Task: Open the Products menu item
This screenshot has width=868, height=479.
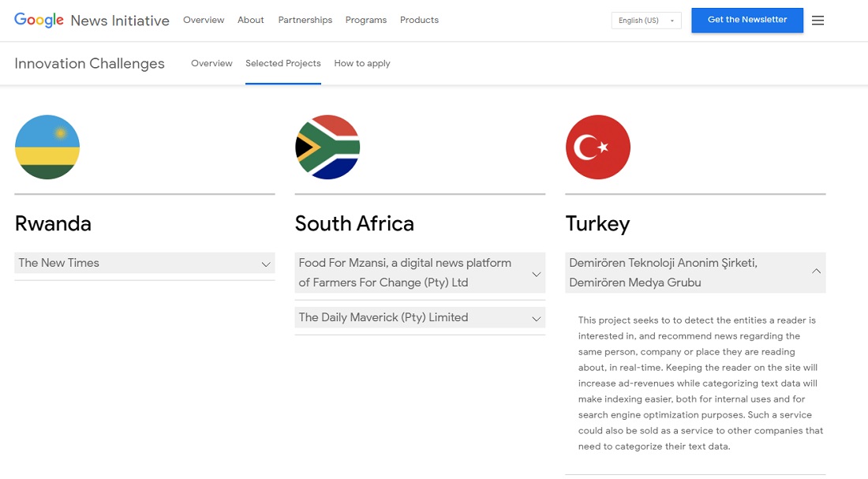Action: click(419, 20)
